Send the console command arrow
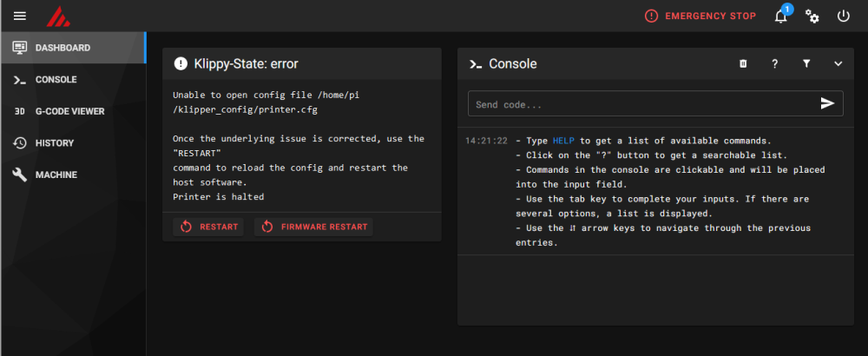The image size is (868, 356). pyautogui.click(x=827, y=103)
